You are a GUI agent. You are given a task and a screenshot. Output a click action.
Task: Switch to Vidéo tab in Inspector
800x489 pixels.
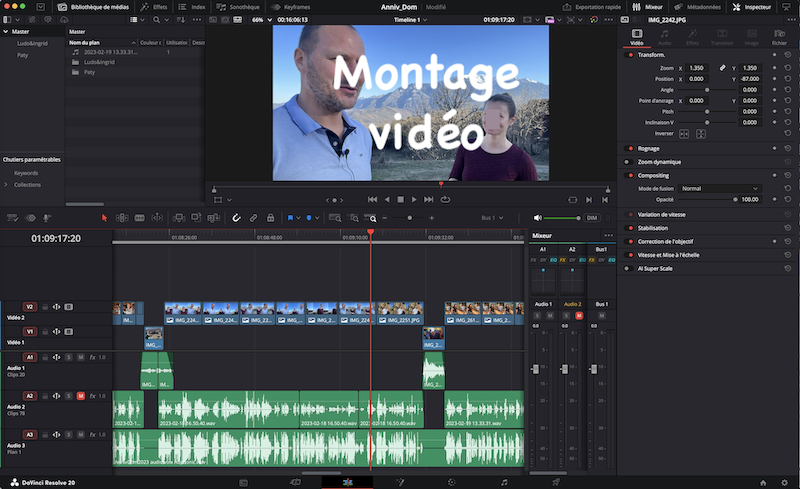(637, 37)
